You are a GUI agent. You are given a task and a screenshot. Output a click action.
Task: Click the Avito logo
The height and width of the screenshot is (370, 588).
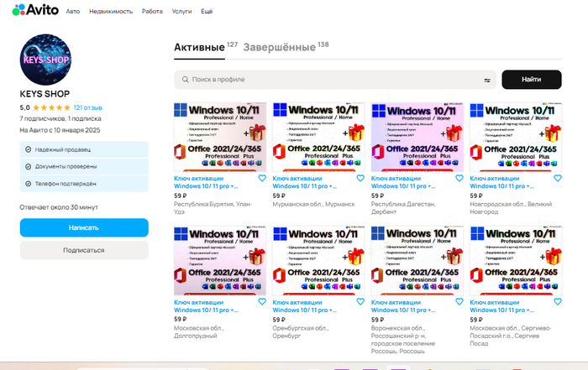(x=34, y=10)
